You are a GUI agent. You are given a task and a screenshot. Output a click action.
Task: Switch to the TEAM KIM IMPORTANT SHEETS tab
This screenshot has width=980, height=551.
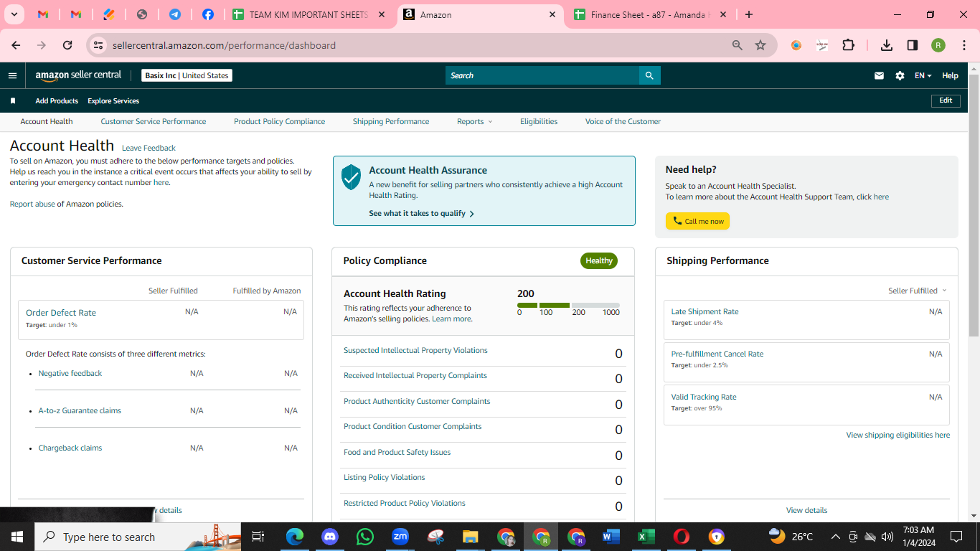(x=309, y=14)
